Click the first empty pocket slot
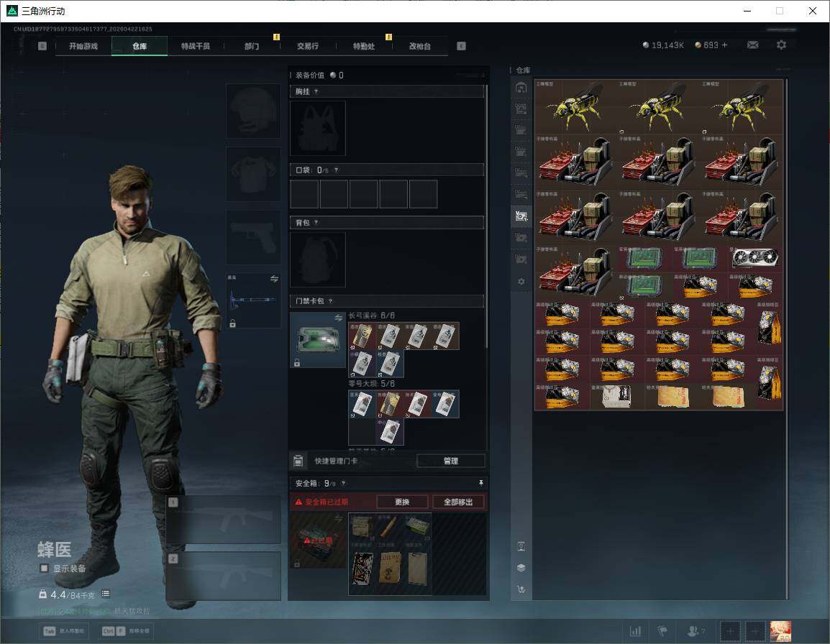 coord(304,193)
